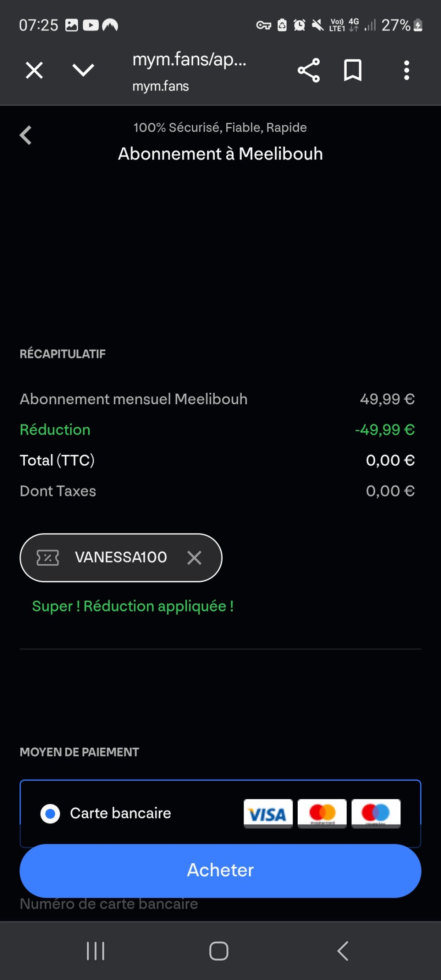
Task: Close the browser custom tab
Action: click(x=34, y=70)
